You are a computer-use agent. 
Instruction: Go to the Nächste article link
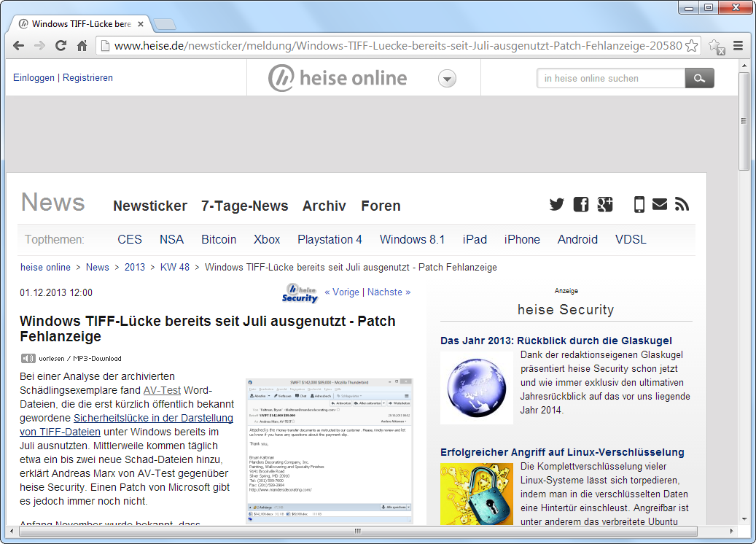(389, 292)
